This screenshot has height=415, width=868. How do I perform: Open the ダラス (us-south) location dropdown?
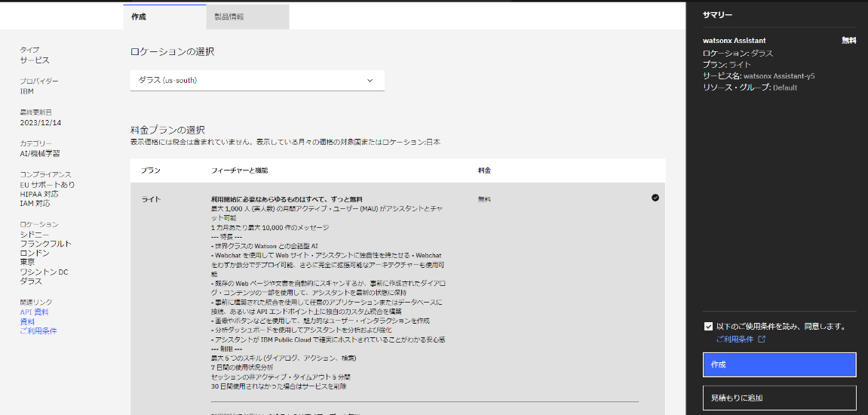point(257,80)
